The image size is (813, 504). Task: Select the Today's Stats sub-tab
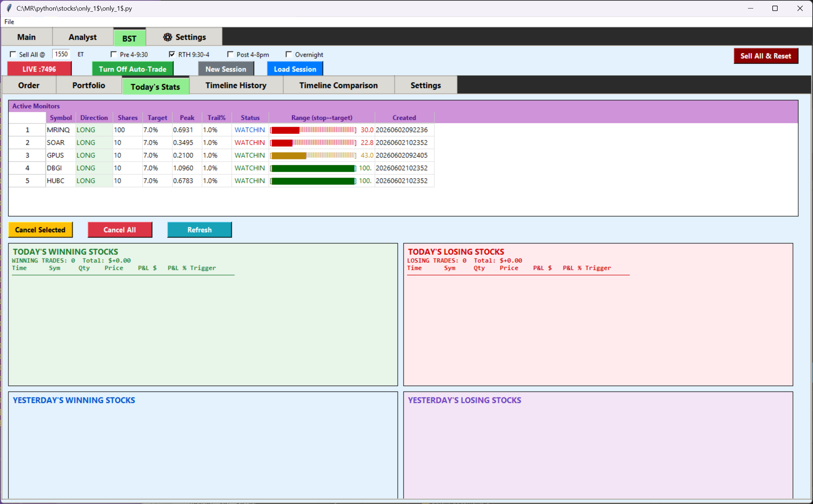click(x=156, y=87)
